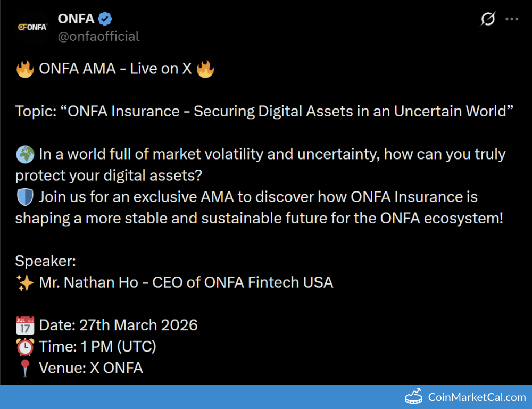Viewport: 532px width, 409px height.
Task: Open the Grok slashed-circle icon
Action: pyautogui.click(x=488, y=19)
